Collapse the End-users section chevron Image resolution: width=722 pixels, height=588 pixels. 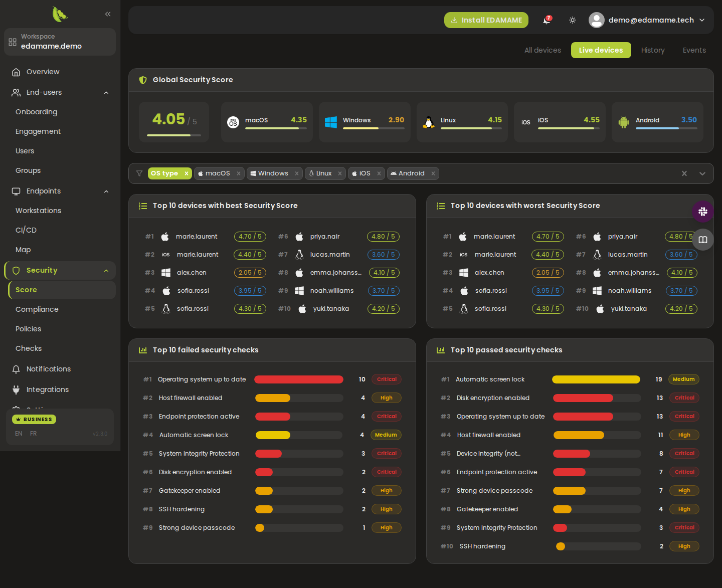tap(106, 93)
